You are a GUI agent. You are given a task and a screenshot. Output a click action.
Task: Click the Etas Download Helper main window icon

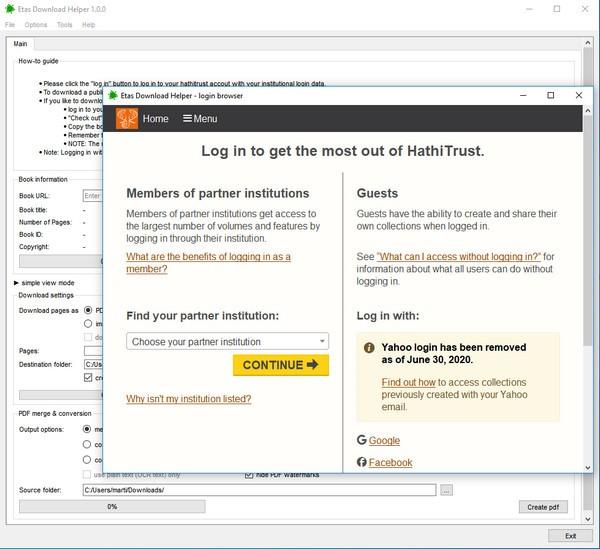[10, 9]
